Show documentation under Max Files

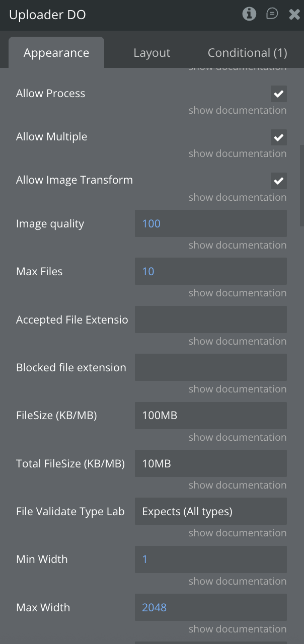(x=237, y=293)
